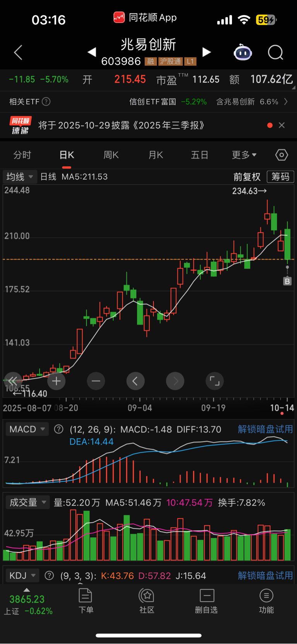The width and height of the screenshot is (297, 644).
Task: Open chart settings hexagon icon
Action: pos(282,155)
